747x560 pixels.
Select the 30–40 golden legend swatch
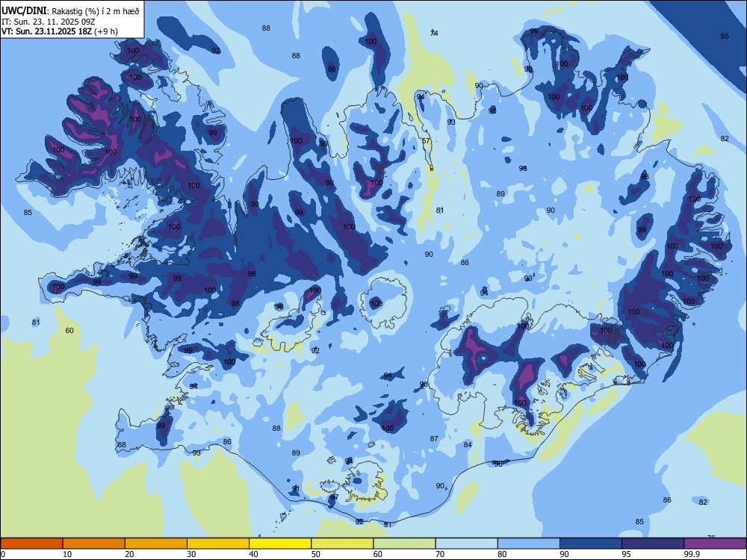218,544
